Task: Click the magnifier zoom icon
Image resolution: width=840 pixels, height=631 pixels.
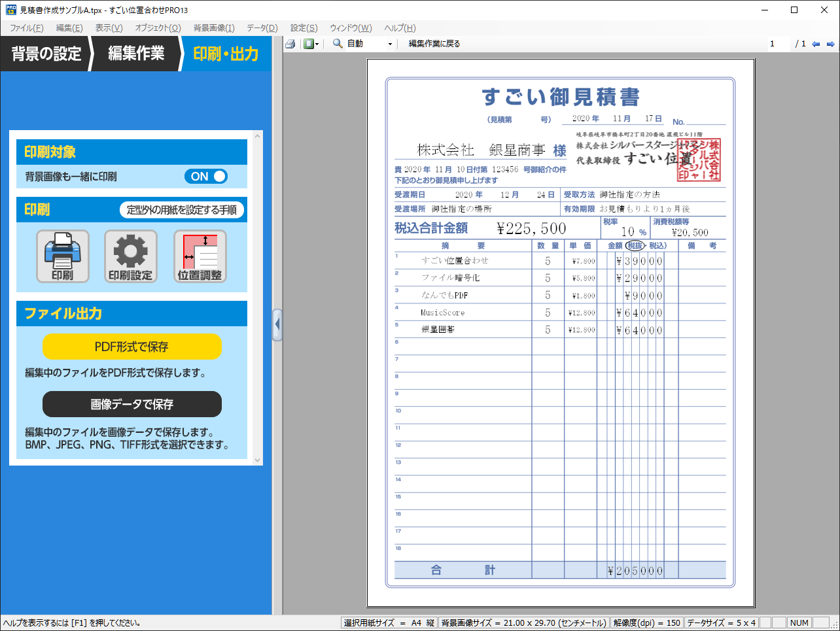Action: [x=338, y=44]
